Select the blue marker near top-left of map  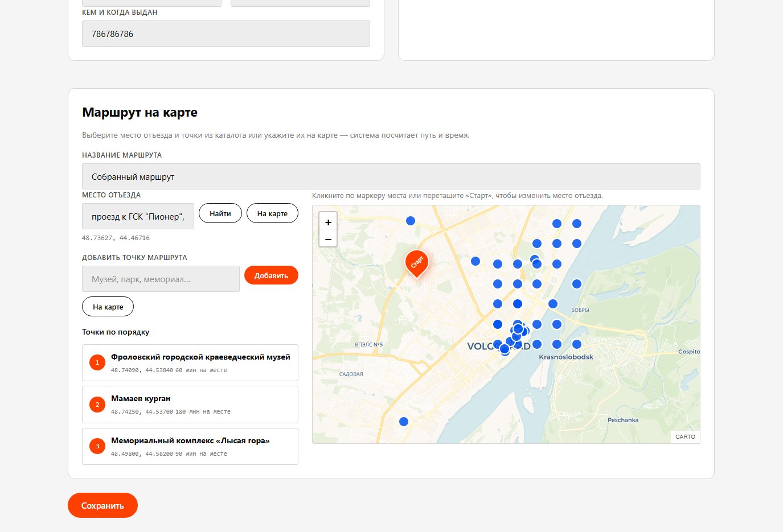pos(411,221)
